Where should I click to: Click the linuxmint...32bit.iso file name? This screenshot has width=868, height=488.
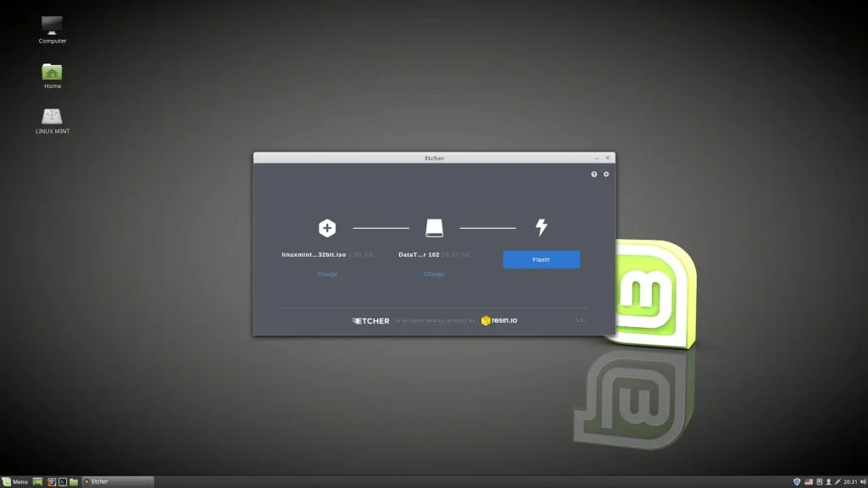click(x=314, y=254)
